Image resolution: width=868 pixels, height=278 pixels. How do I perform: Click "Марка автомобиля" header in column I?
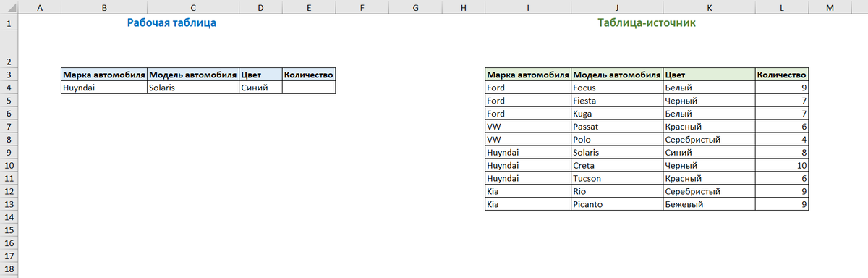pos(528,75)
